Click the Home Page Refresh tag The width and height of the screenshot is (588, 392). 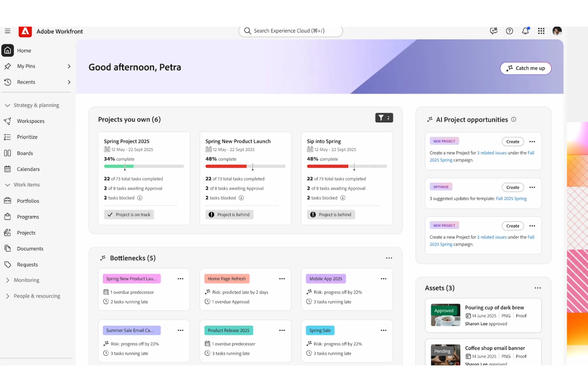click(227, 279)
